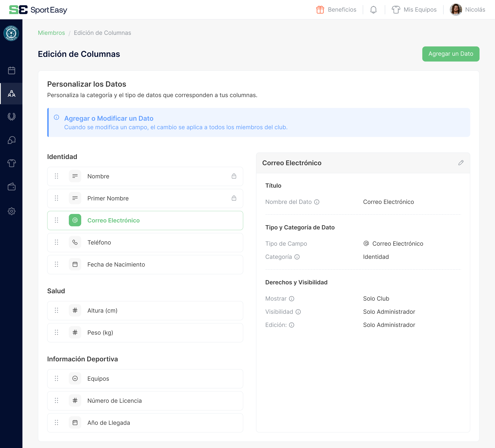
Task: Open the calendar section in sidebar
Action: pyautogui.click(x=12, y=70)
